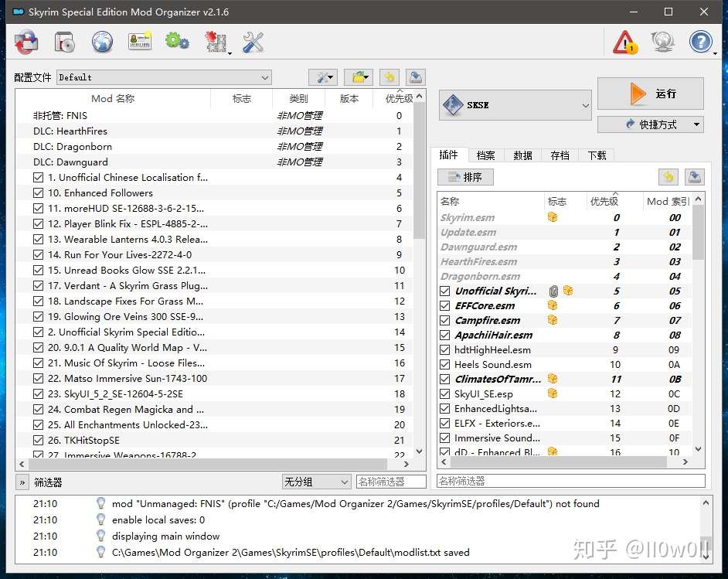The width and height of the screenshot is (728, 579).
Task: Click the Sort (排序) plugins button
Action: click(465, 177)
